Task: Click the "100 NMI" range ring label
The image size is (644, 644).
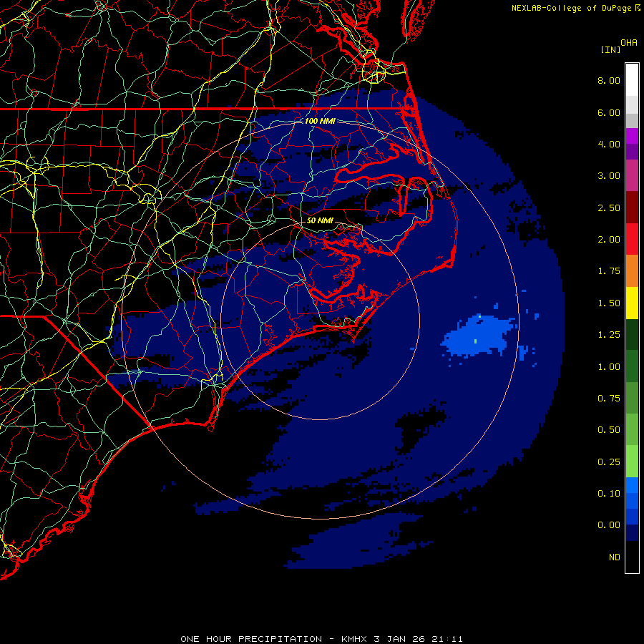Action: point(320,121)
